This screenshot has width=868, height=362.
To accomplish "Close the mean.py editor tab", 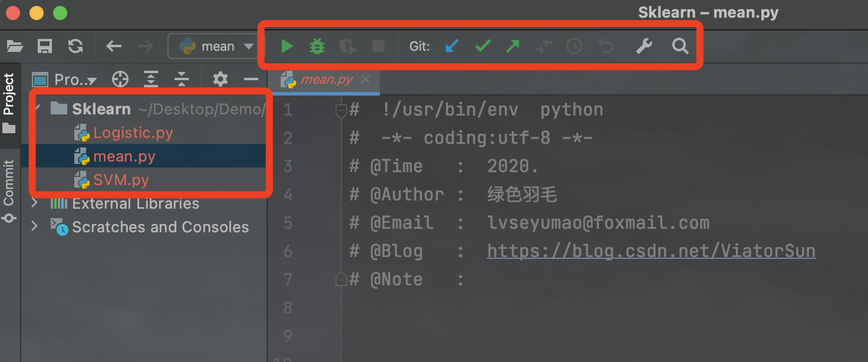I will pos(366,79).
